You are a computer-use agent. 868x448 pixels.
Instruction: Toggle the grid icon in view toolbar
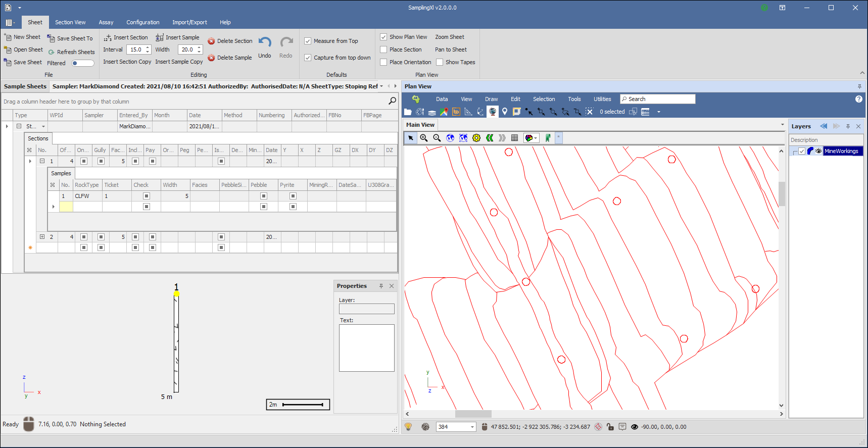pyautogui.click(x=515, y=138)
